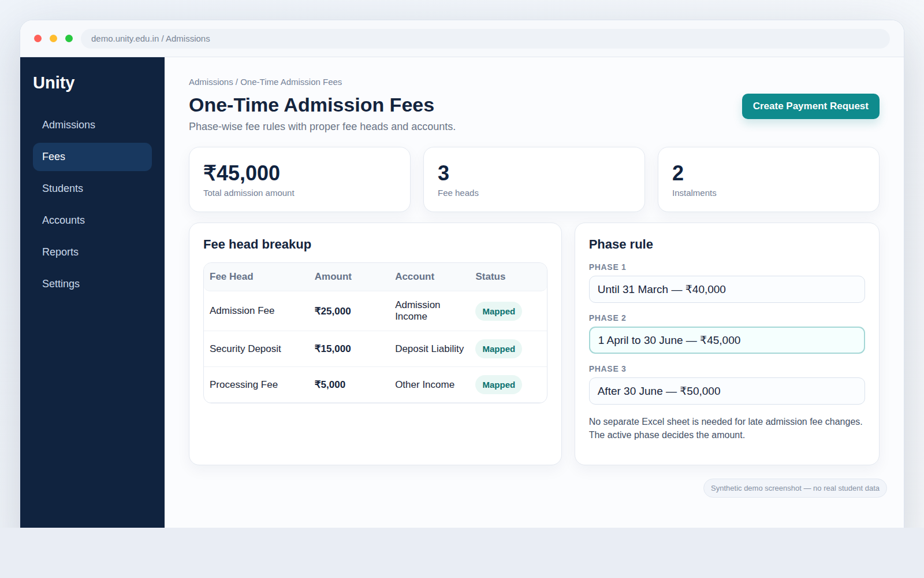Click the ₹25,000 amount cell

point(333,311)
